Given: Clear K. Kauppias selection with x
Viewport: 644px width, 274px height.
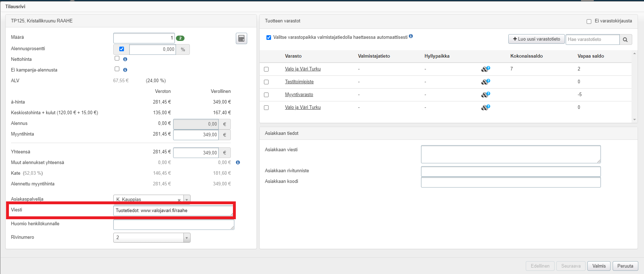Looking at the screenshot, I should tap(179, 200).
